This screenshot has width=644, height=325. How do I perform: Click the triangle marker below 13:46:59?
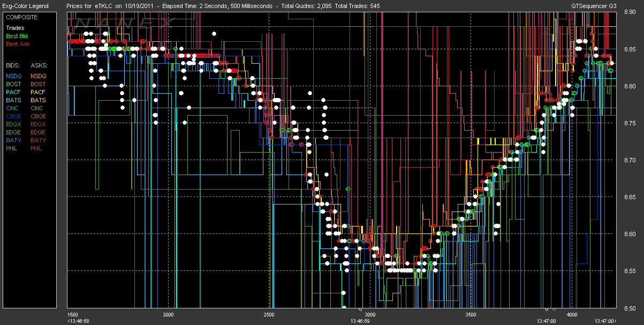point(360,309)
